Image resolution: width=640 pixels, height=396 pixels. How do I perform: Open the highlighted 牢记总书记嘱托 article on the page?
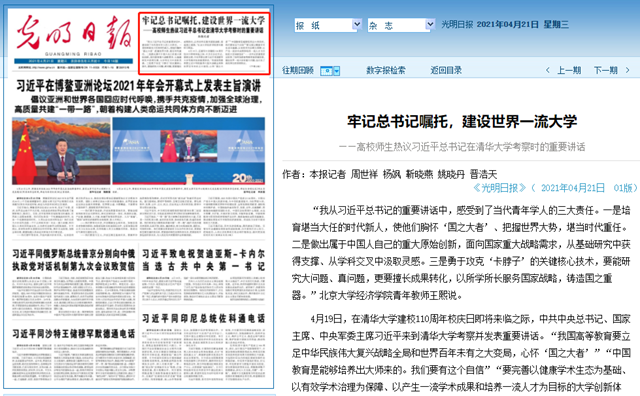(x=204, y=43)
